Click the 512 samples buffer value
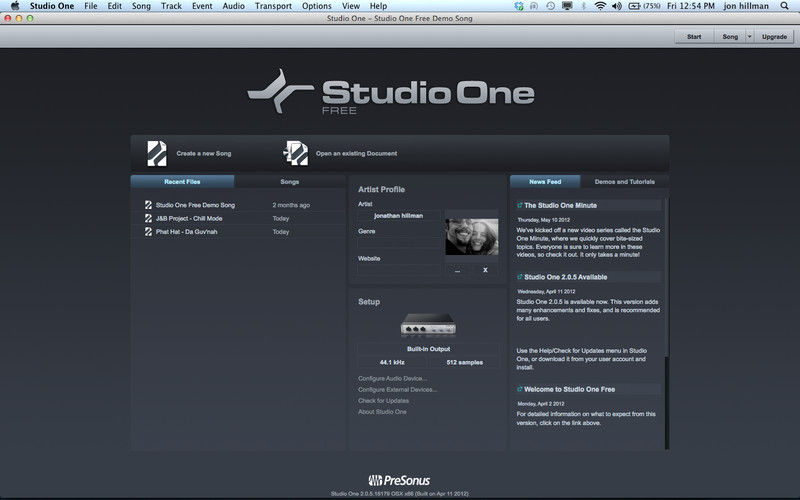 click(x=464, y=362)
